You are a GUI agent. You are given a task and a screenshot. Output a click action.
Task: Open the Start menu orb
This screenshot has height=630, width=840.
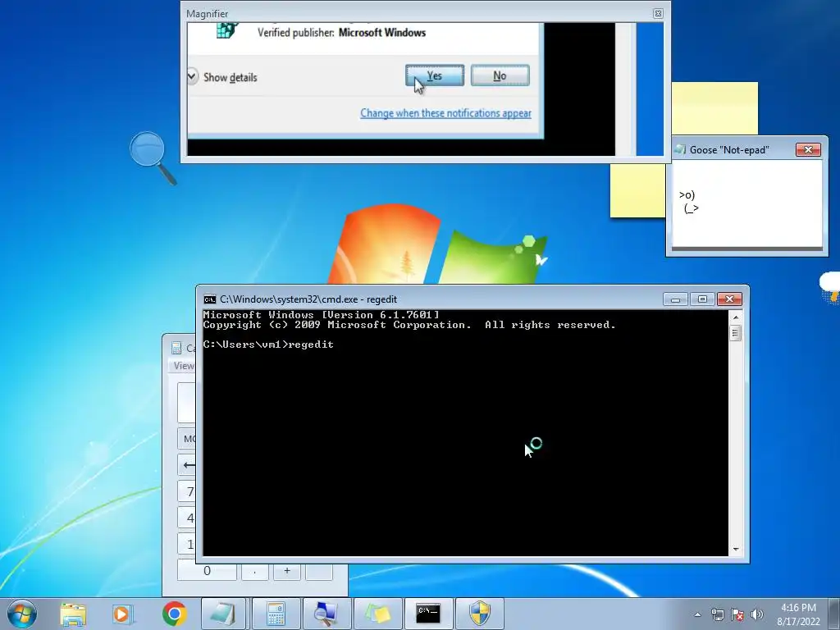click(22, 614)
